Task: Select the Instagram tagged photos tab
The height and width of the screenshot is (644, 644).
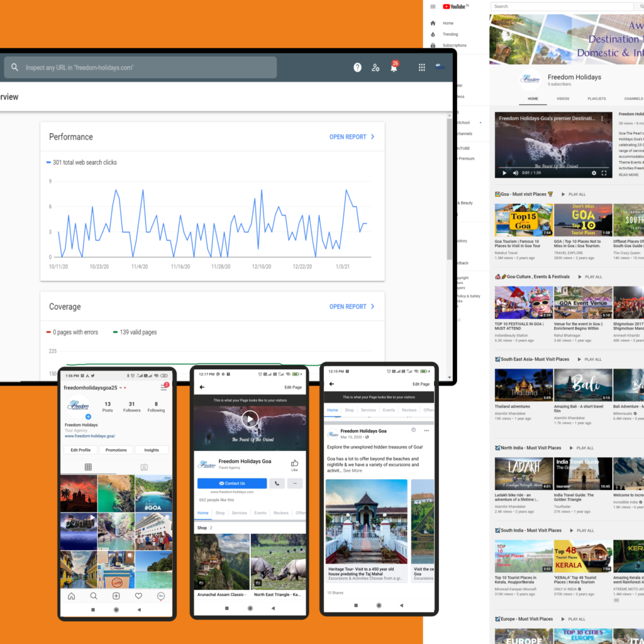Action: pos(144,467)
